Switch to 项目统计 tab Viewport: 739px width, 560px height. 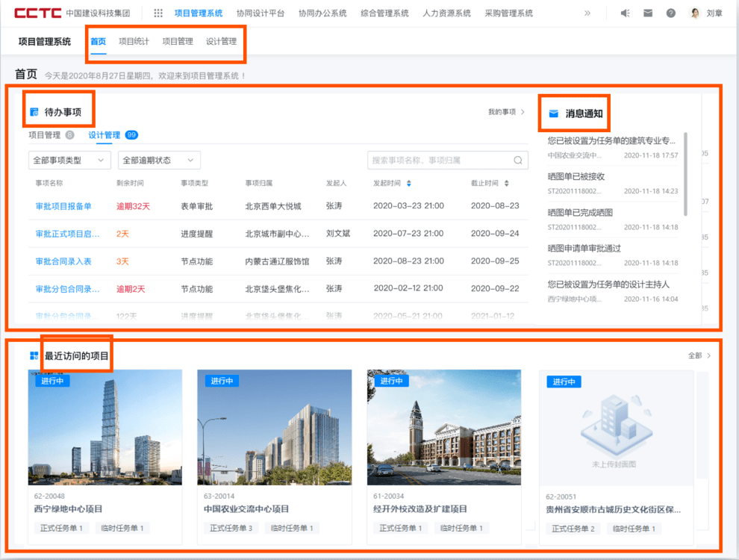point(134,42)
